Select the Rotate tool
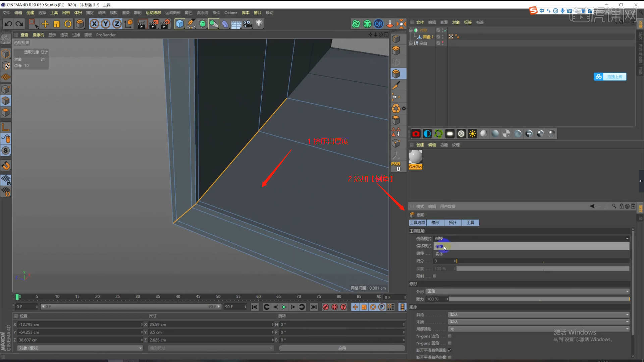The image size is (644, 362). (x=68, y=24)
